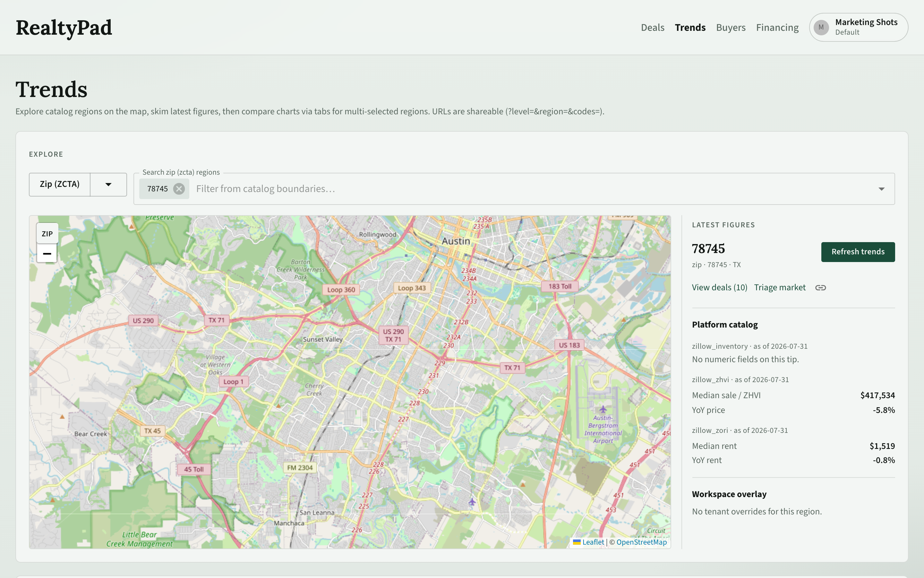The height and width of the screenshot is (578, 924).
Task: Remove the 78745 zip chip
Action: [x=179, y=189]
